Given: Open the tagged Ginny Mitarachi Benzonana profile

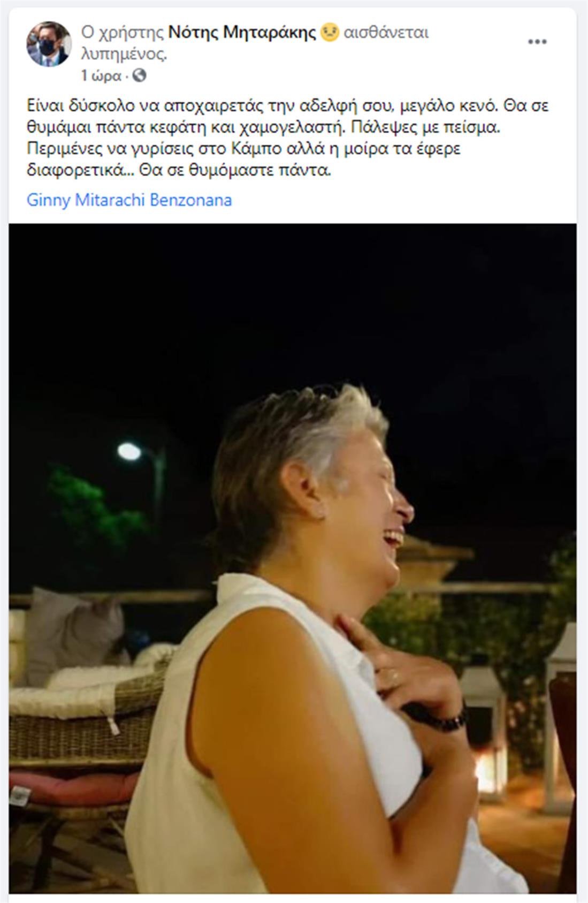Looking at the screenshot, I should pos(129,200).
